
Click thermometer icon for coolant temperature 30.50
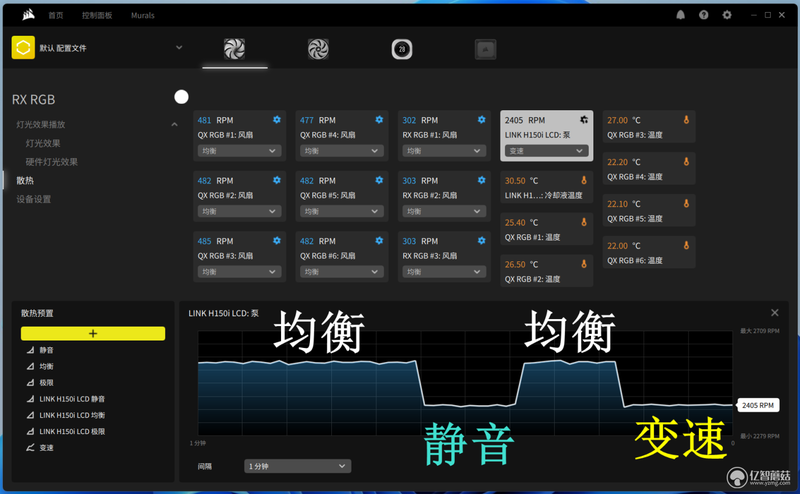584,180
